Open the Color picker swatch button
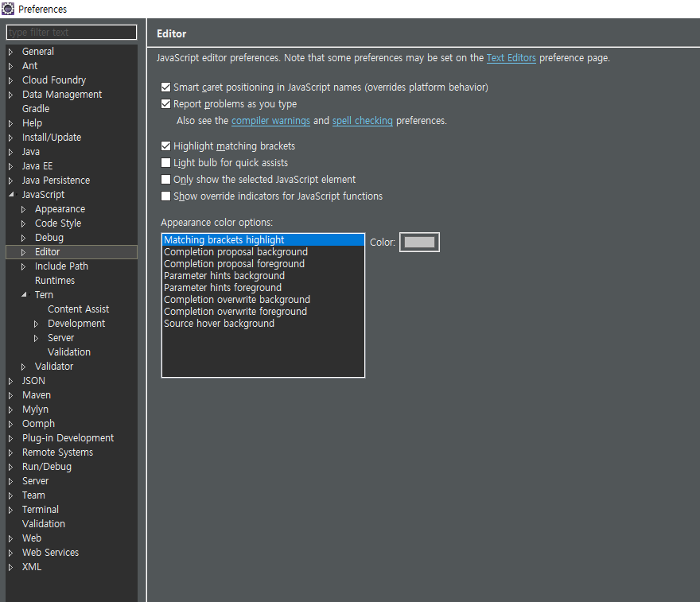The image size is (700, 602). [419, 242]
